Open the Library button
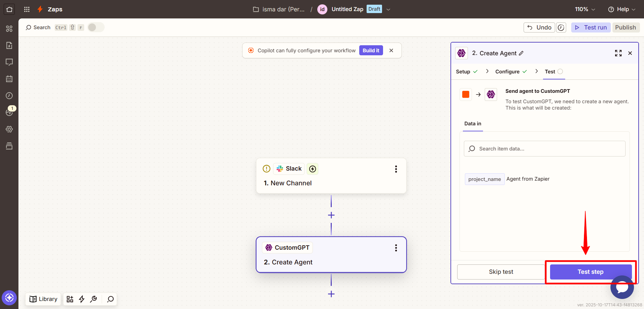 [43, 299]
